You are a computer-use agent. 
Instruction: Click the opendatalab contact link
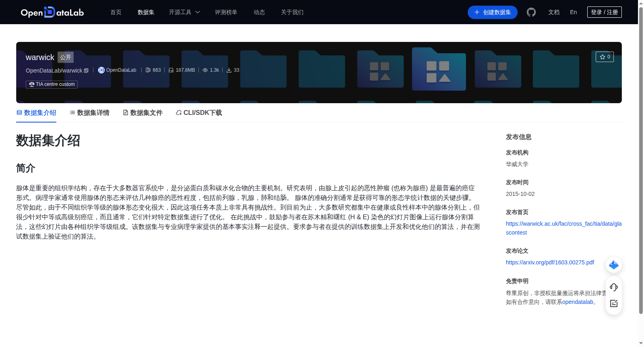click(578, 302)
